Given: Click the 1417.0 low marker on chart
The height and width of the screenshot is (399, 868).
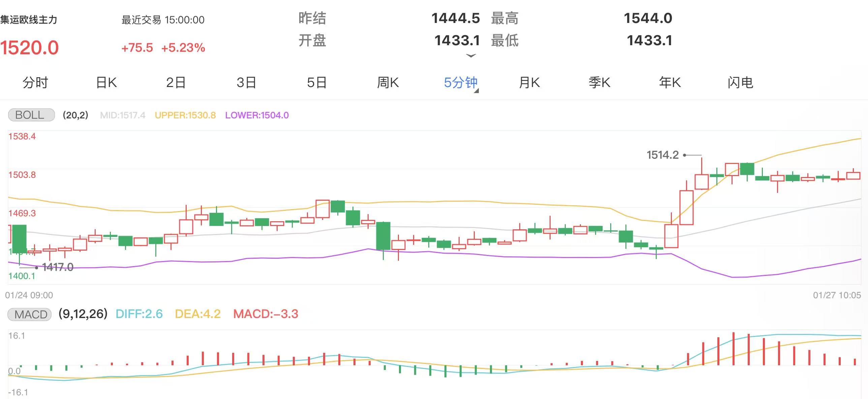Looking at the screenshot, I should tap(58, 267).
